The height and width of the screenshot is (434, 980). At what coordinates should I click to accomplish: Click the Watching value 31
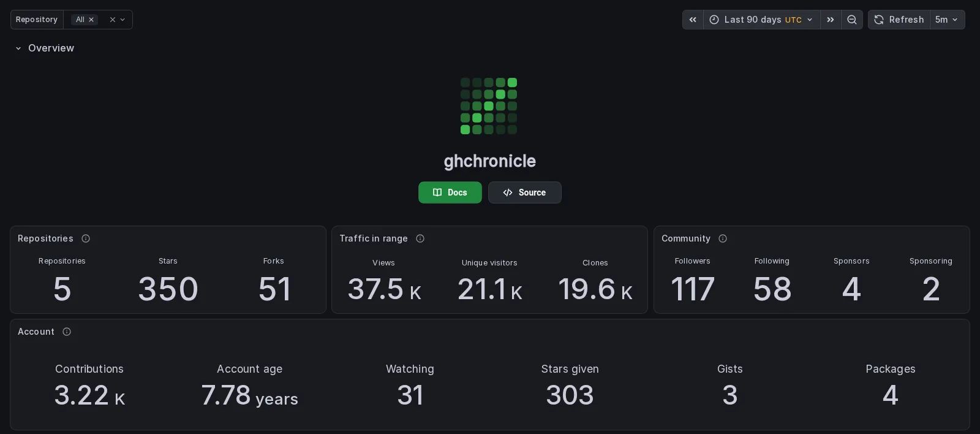click(410, 395)
